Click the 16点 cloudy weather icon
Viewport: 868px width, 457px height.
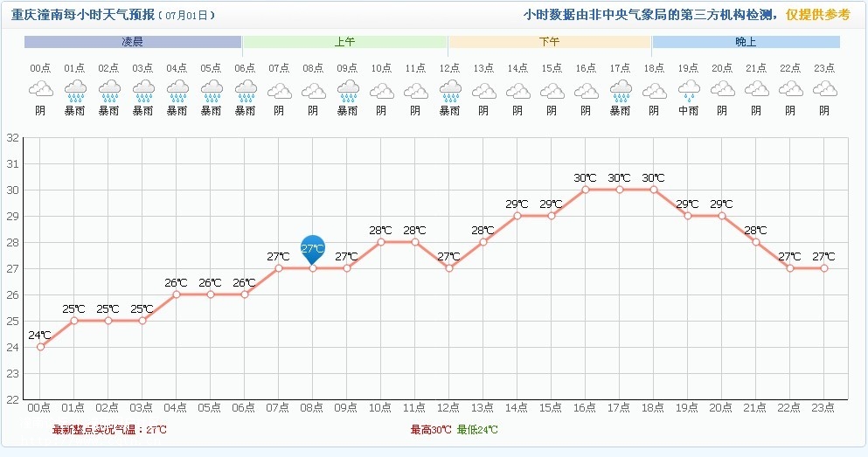pos(587,89)
